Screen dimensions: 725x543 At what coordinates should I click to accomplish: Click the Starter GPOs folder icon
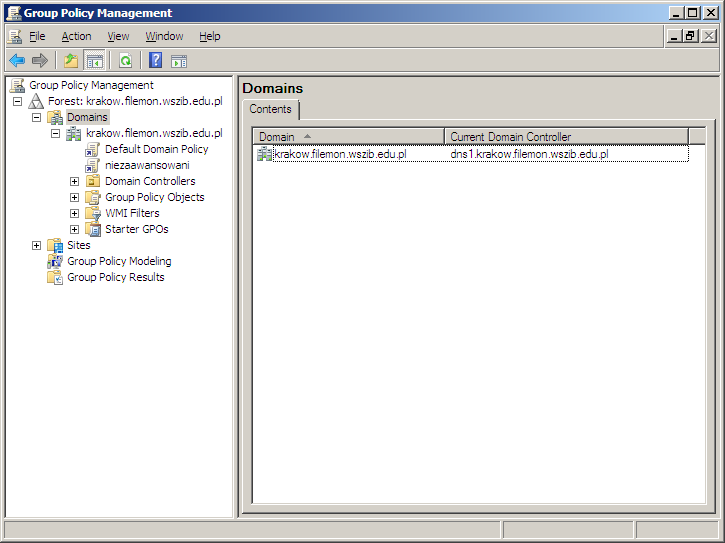click(93, 229)
